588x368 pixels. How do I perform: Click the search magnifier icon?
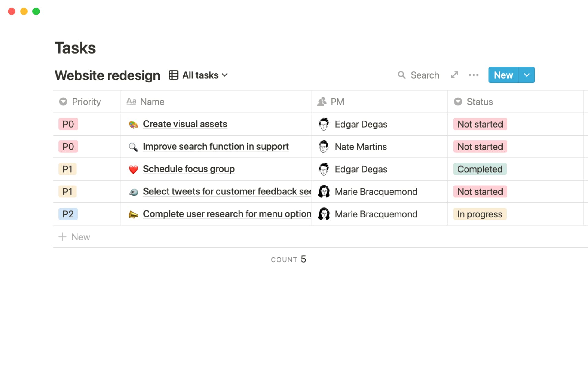click(401, 75)
